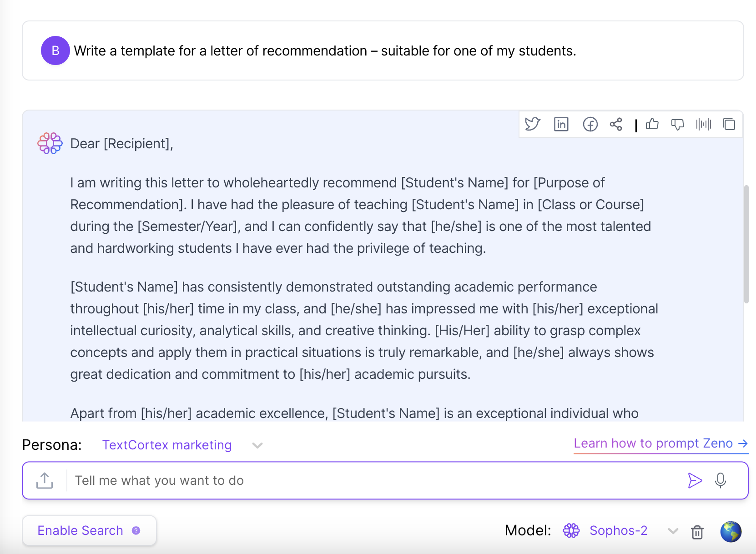Click the Enable Search help question icon
This screenshot has height=554, width=756.
point(136,530)
